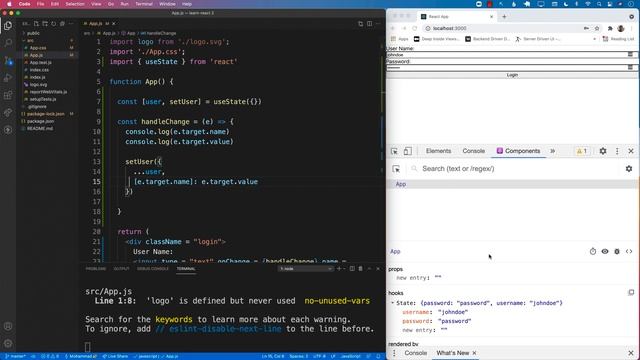This screenshot has height=360, width=640.
Task: Expand more DevTools tabs chevron
Action: coord(552,151)
